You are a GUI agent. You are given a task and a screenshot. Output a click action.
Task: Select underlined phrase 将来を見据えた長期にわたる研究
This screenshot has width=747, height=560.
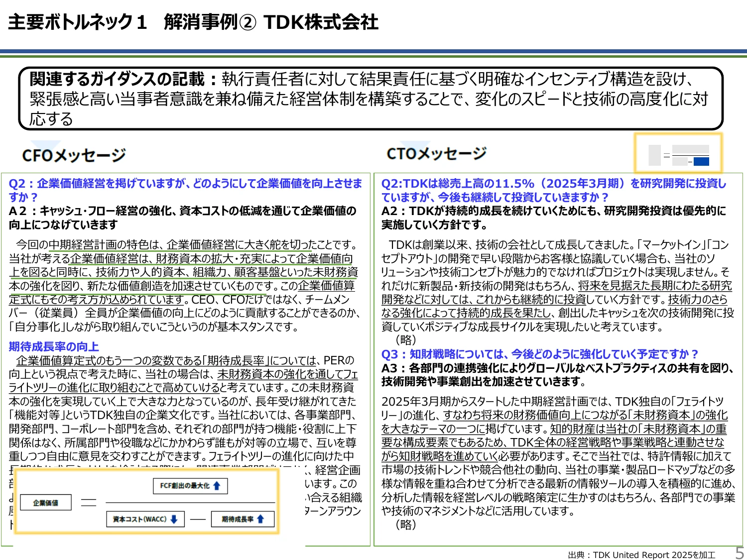click(655, 286)
